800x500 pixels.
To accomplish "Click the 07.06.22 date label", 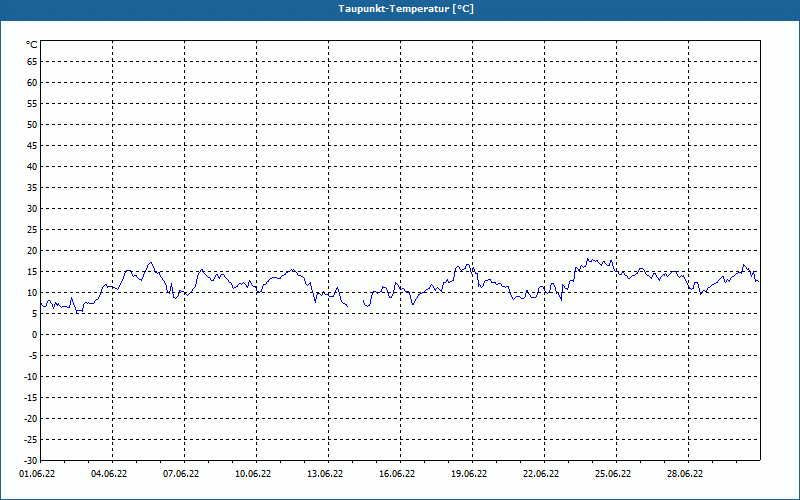I will (x=181, y=474).
